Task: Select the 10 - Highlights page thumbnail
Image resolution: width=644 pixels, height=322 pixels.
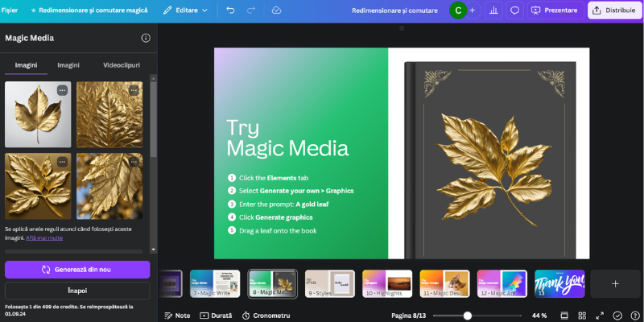Action: pyautogui.click(x=387, y=283)
